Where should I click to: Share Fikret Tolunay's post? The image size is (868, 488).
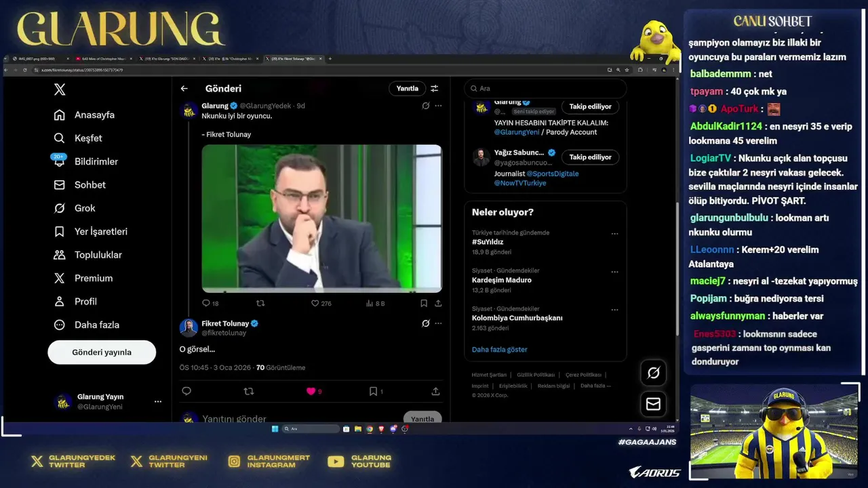pos(435,391)
